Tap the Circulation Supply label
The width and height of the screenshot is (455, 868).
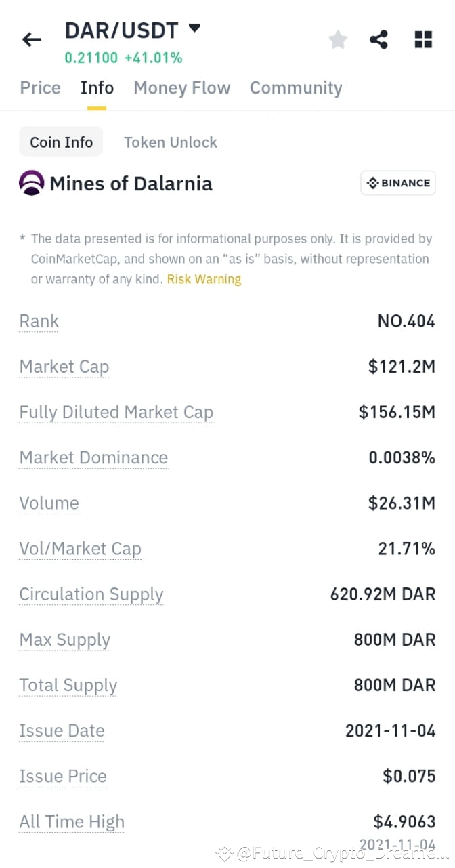[x=91, y=594]
